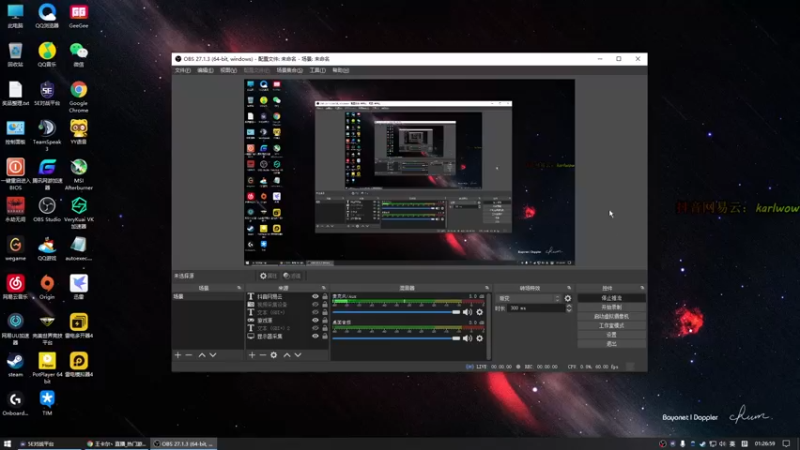Viewport: 800px width, 450px height.
Task: Move scene down with arrow in Scenes panel
Action: pos(213,355)
